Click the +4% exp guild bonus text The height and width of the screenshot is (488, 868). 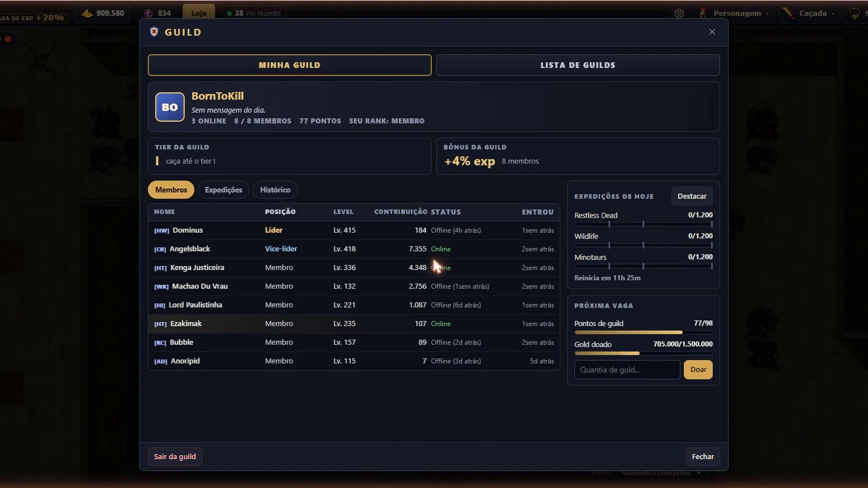point(470,161)
